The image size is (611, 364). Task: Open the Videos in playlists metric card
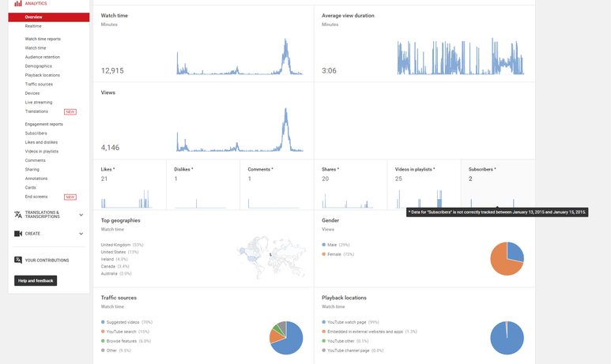click(424, 185)
